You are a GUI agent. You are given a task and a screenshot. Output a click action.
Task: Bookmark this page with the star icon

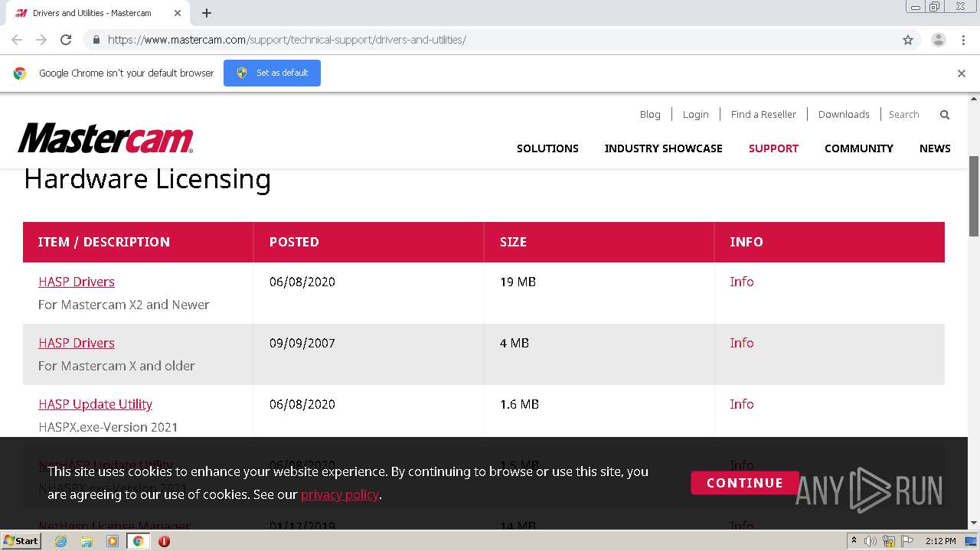[908, 40]
